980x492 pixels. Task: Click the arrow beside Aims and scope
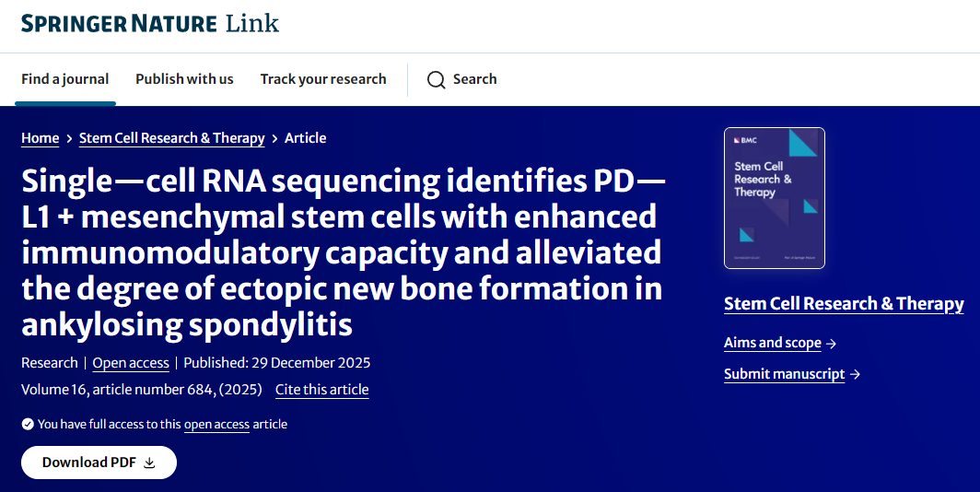[x=831, y=344]
